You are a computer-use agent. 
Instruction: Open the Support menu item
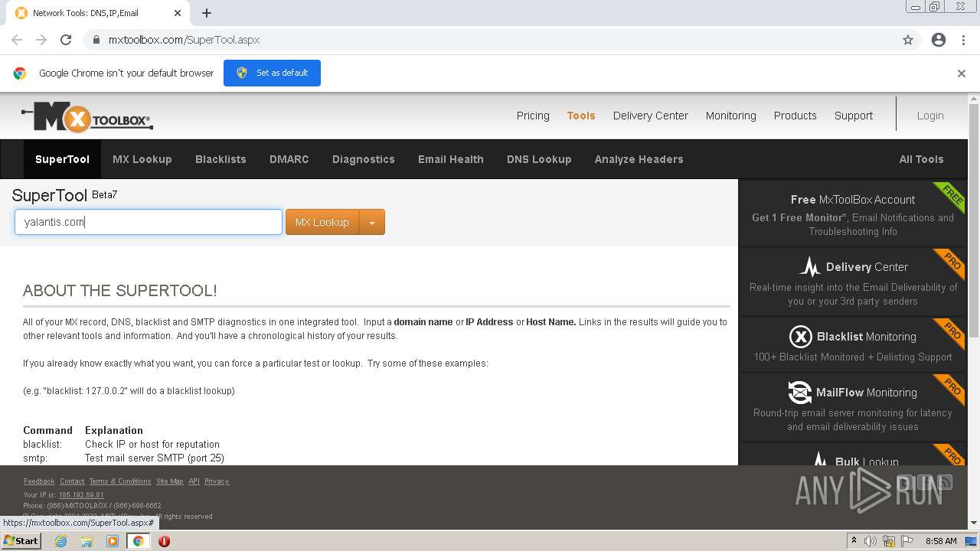click(x=854, y=116)
